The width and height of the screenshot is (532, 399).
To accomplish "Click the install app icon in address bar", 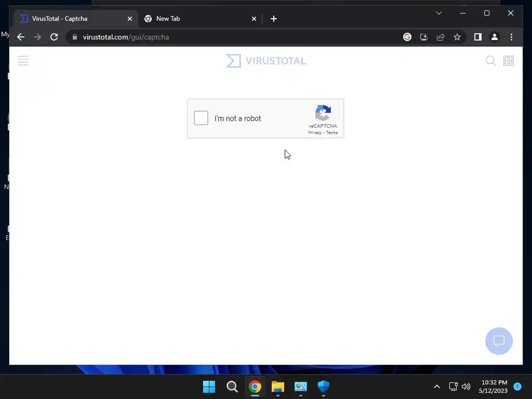I will (x=424, y=37).
